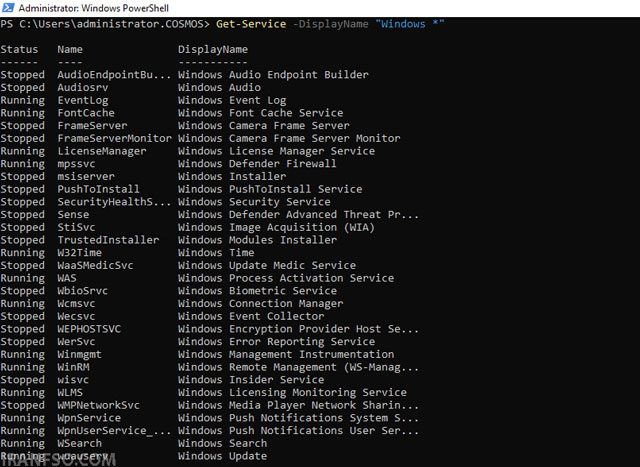Viewport: 640px width, 467px height.
Task: Click the 'W32Time' service name
Action: pos(80,253)
